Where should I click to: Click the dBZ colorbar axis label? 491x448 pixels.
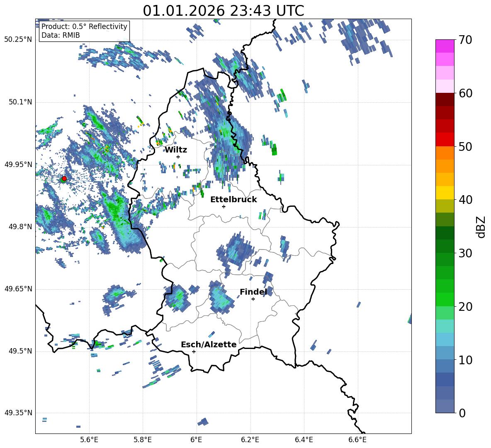click(481, 227)
